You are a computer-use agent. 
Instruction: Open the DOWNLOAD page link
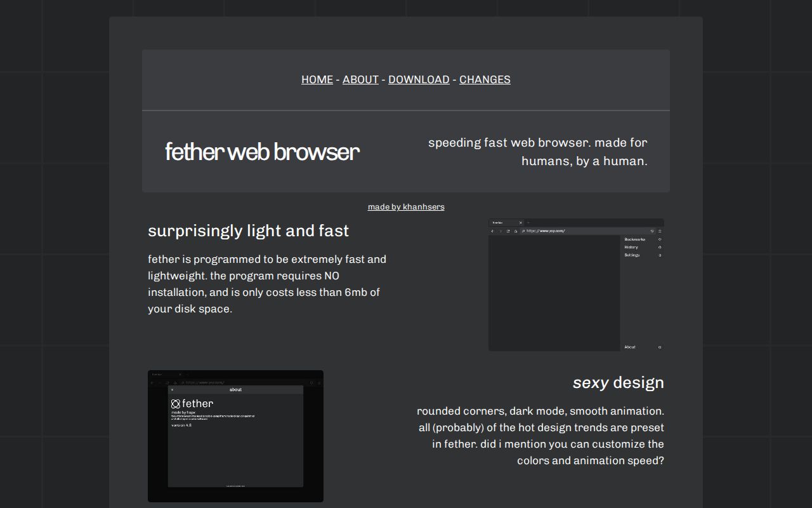[419, 79]
